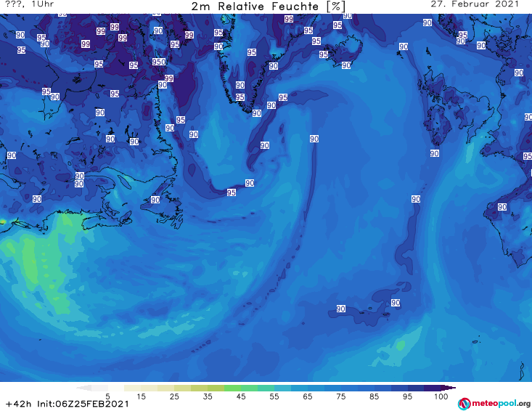The height and width of the screenshot is (411, 532).
Task: Click the '75' value on the color scale
Action: pos(341,396)
